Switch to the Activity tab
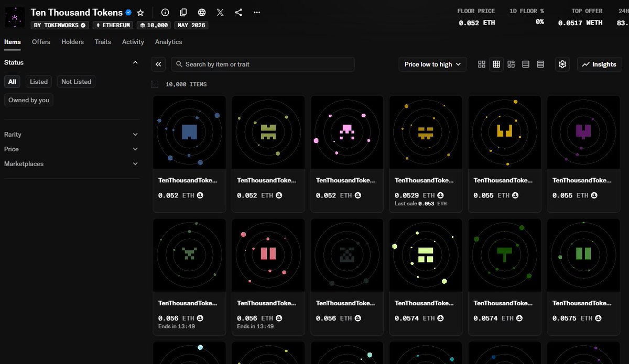 [133, 42]
